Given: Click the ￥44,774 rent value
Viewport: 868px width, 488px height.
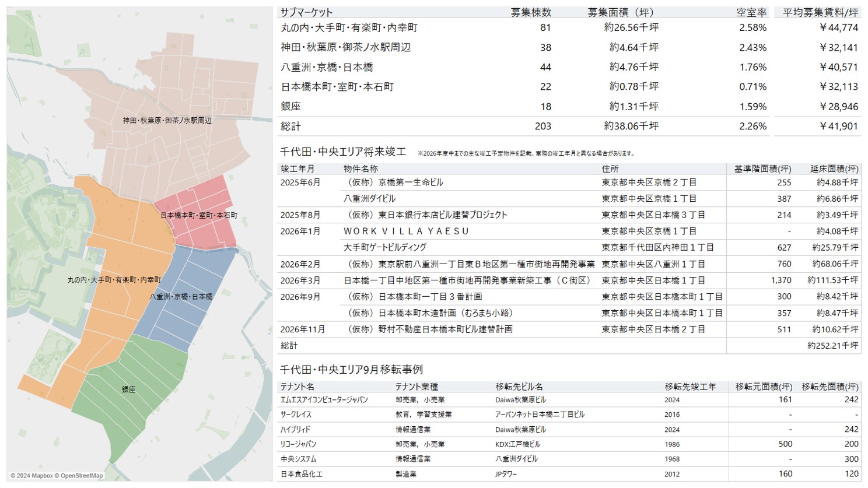Looking at the screenshot, I should tap(839, 27).
